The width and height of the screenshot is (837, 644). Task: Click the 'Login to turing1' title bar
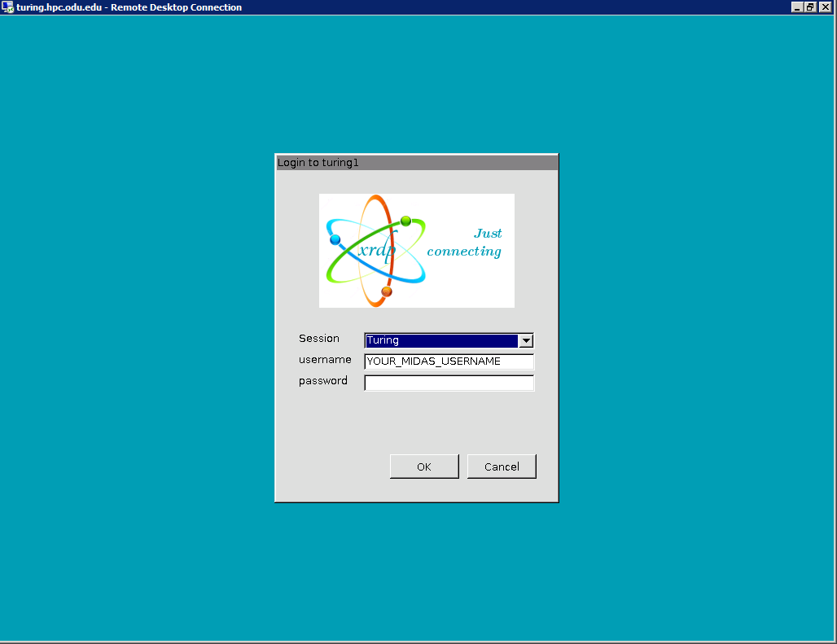318,162
